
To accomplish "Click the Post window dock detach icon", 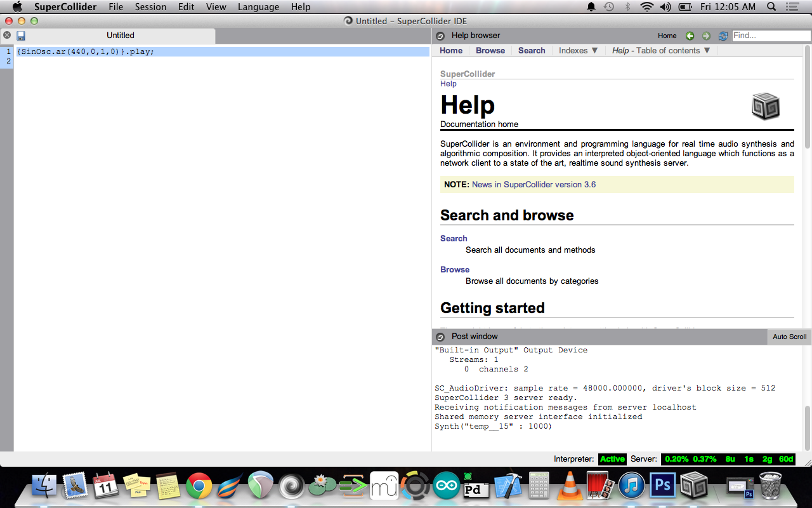I will click(x=440, y=337).
